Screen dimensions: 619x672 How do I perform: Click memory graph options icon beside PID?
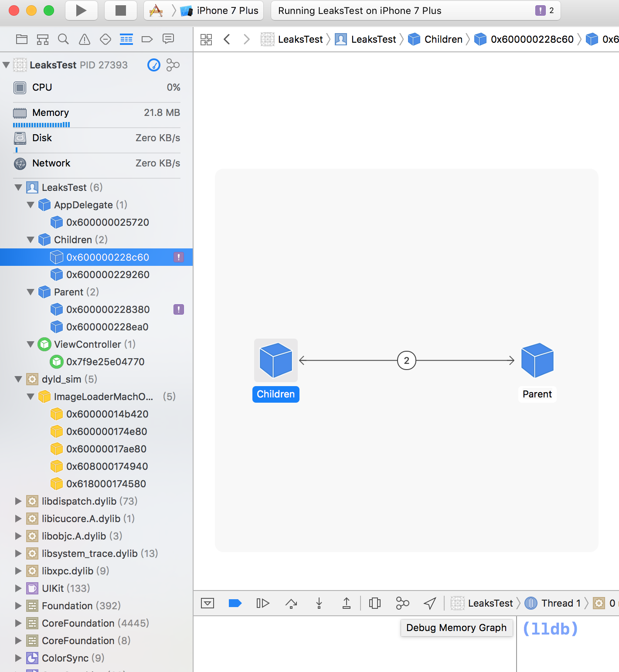[x=173, y=65]
